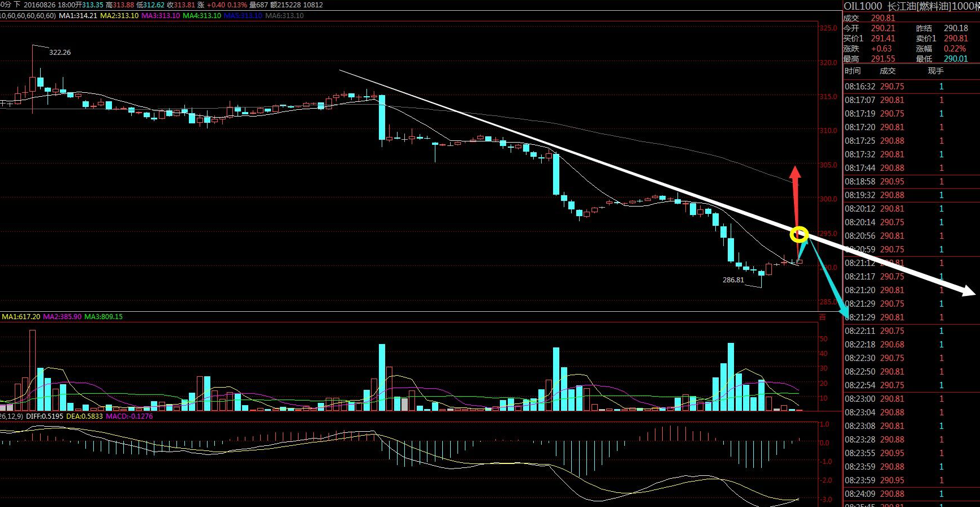Click the 现手 column header
This screenshot has width=980, height=507.
coord(936,71)
